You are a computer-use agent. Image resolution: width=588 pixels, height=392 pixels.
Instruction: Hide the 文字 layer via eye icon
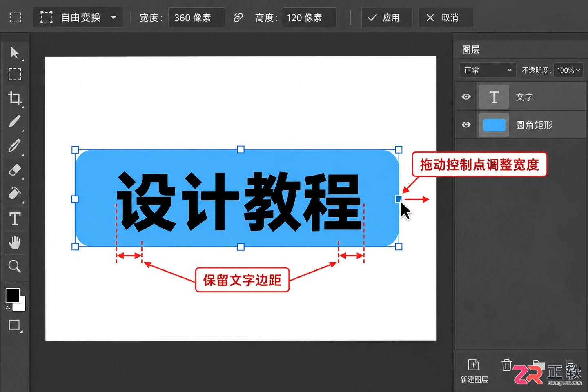[x=466, y=97]
